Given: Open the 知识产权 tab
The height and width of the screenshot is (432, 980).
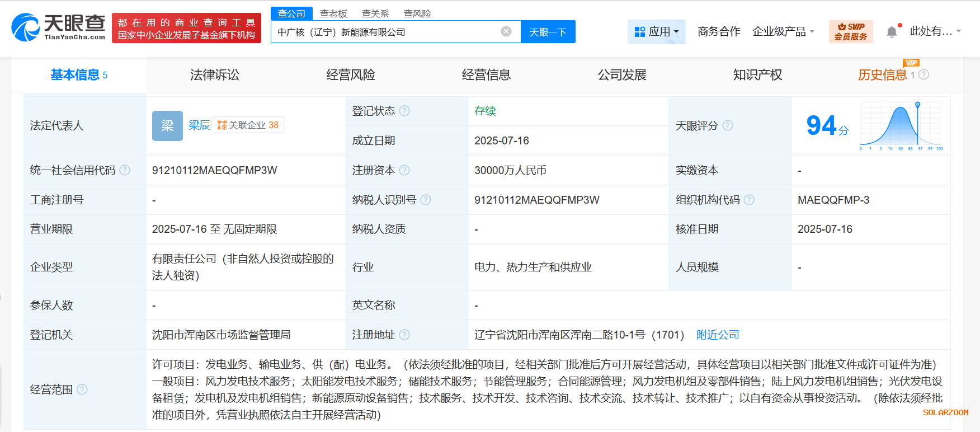Looking at the screenshot, I should click(x=757, y=75).
